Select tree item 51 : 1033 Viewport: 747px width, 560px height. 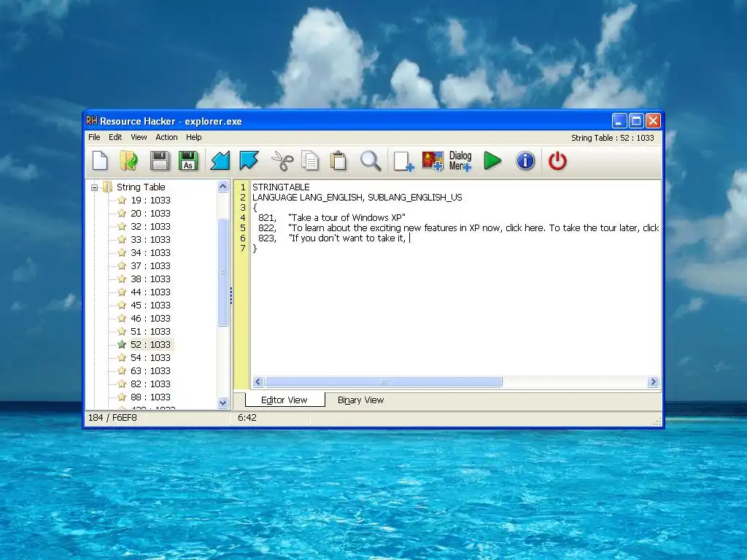[x=150, y=331]
